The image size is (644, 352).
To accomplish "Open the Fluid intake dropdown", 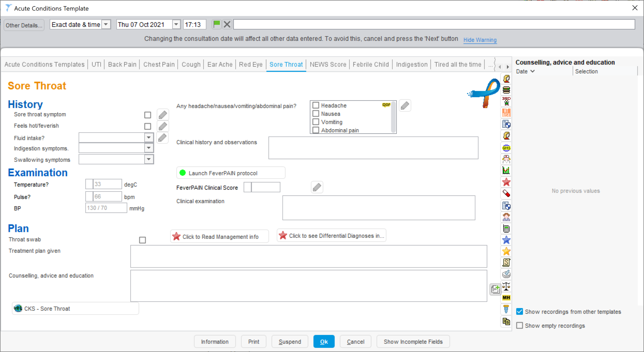I will pyautogui.click(x=149, y=137).
